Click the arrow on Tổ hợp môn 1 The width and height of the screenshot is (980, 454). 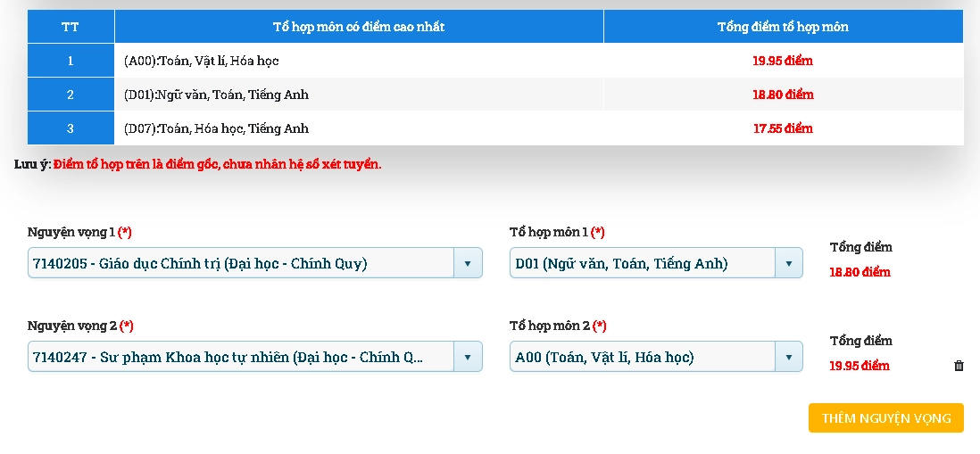788,263
